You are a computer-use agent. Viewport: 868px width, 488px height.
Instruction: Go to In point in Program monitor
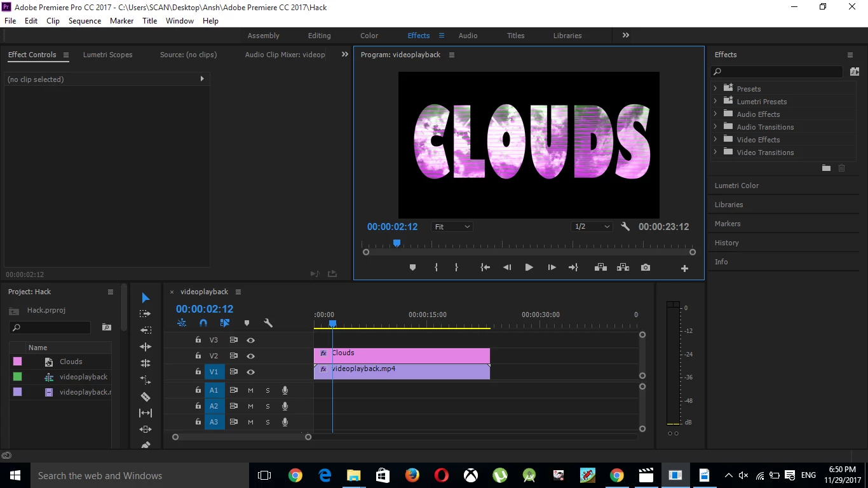click(485, 268)
